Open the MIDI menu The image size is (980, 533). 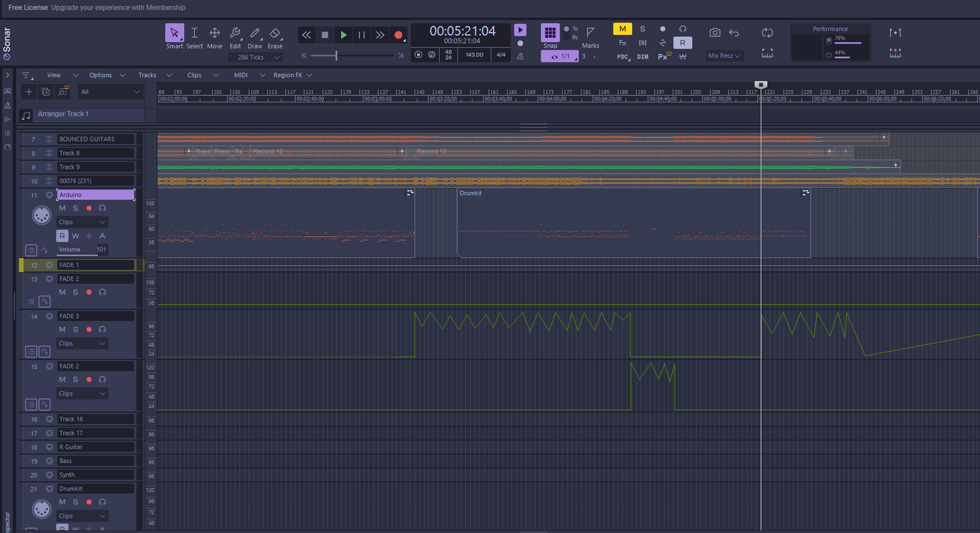pos(241,75)
